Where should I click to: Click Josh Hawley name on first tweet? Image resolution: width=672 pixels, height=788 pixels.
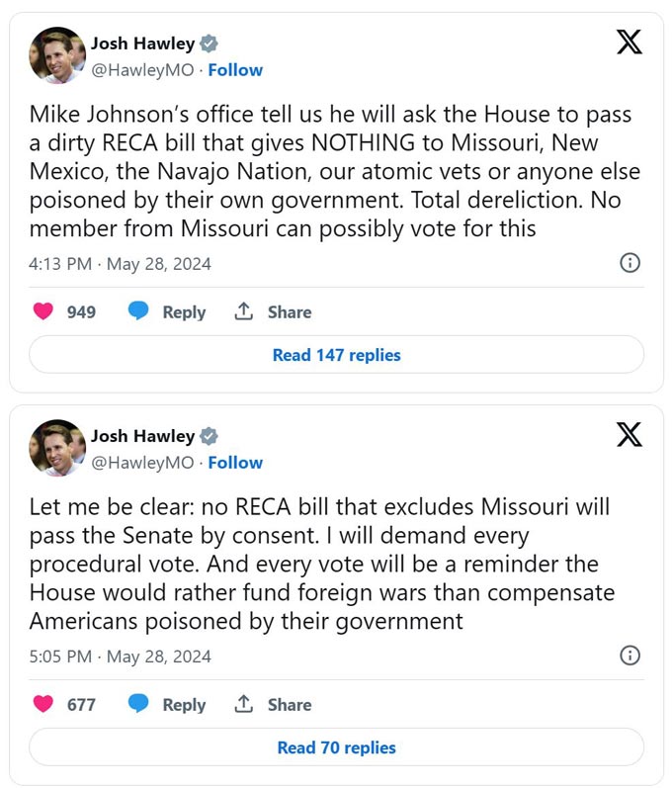pos(142,44)
